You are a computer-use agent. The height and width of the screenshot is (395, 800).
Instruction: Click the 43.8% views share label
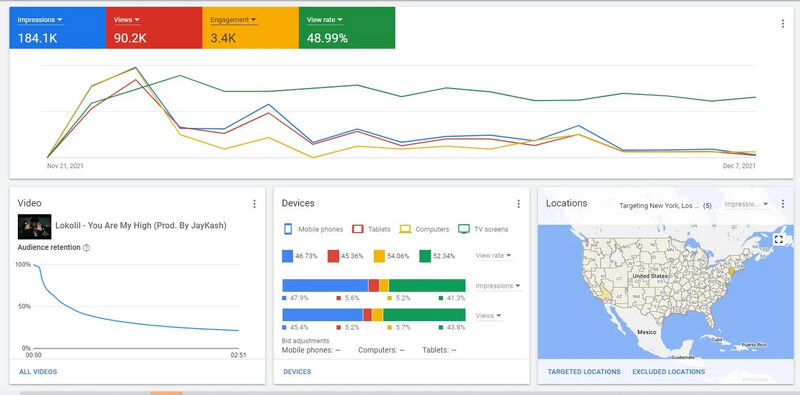[456, 328]
